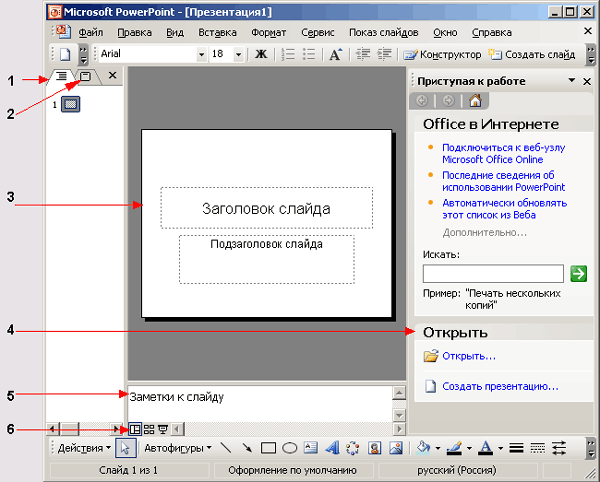Open the task pane selector dropdown arrow

[x=572, y=80]
